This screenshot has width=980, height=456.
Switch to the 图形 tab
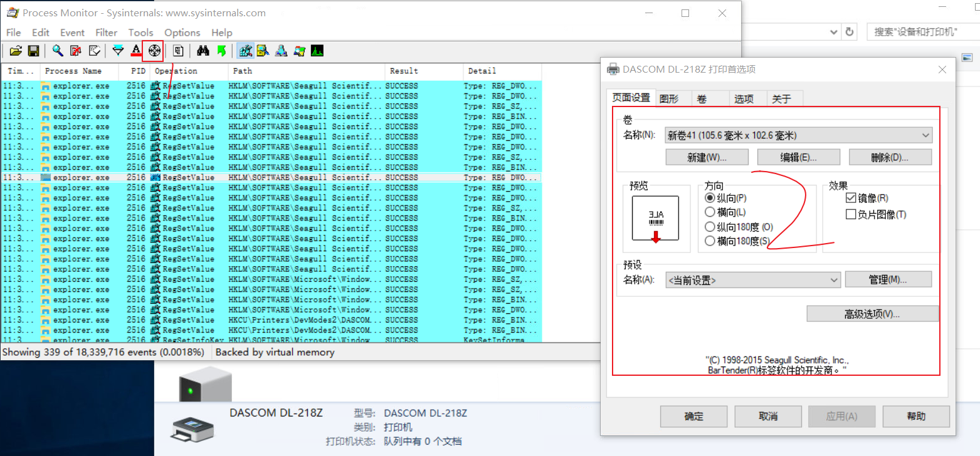(669, 98)
